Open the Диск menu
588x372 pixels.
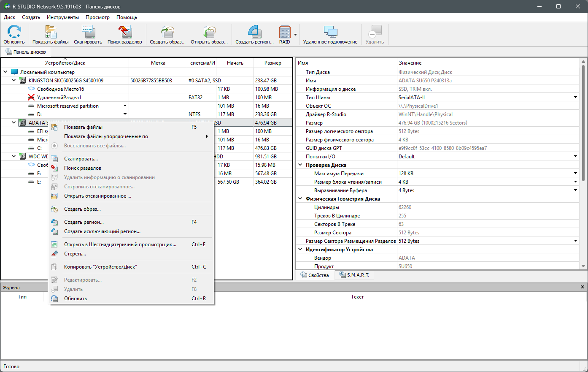(x=9, y=17)
